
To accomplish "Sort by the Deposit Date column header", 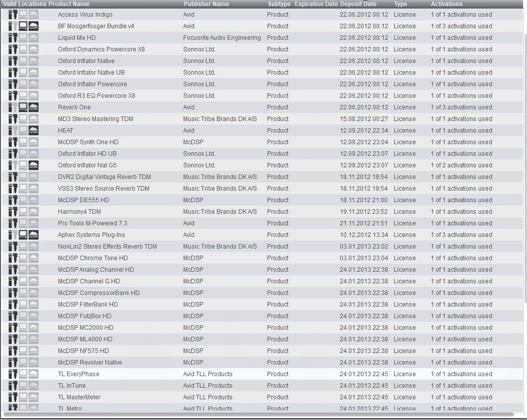I will tap(358, 4).
